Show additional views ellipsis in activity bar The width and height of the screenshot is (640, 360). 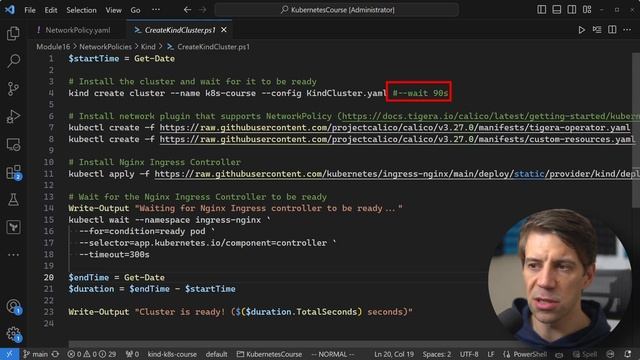coord(13,255)
